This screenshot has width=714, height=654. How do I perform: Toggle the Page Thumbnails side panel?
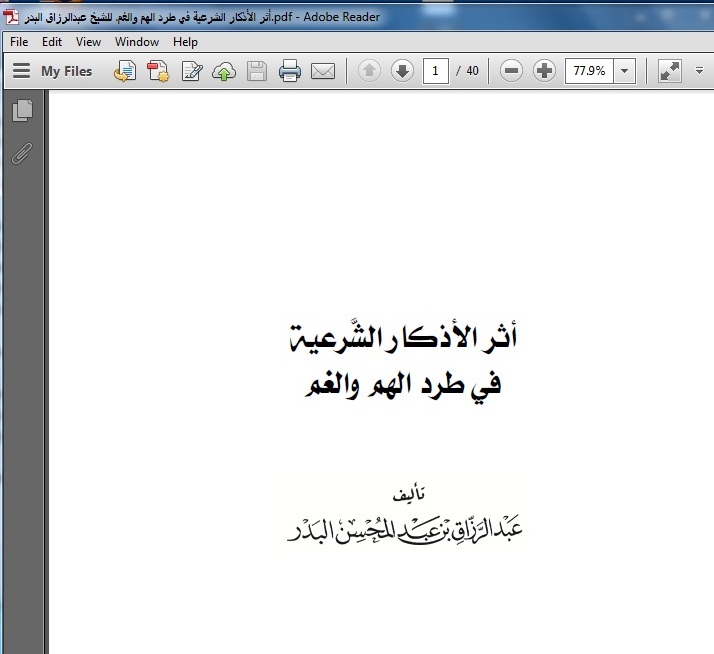click(x=22, y=111)
